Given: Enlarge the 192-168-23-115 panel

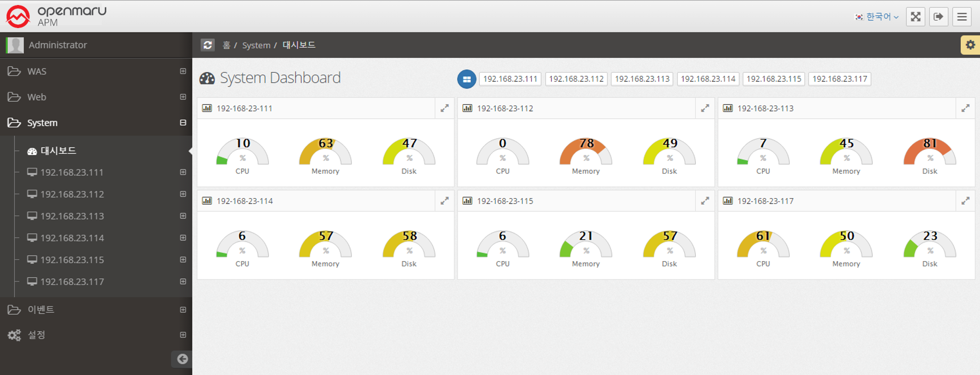Looking at the screenshot, I should (705, 201).
